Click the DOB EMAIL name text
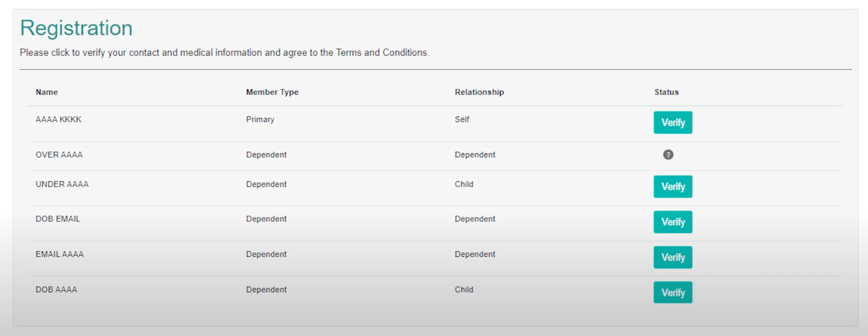The image size is (868, 336). (x=58, y=219)
